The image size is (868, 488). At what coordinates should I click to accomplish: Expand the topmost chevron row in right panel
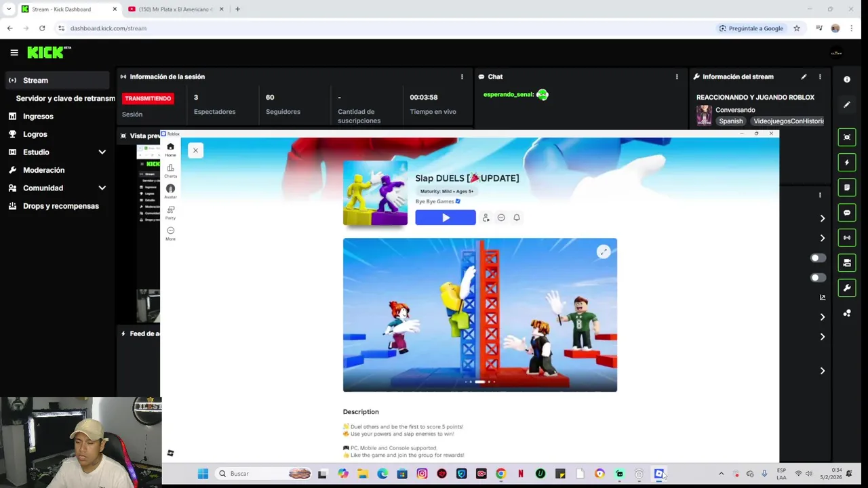coord(823,218)
